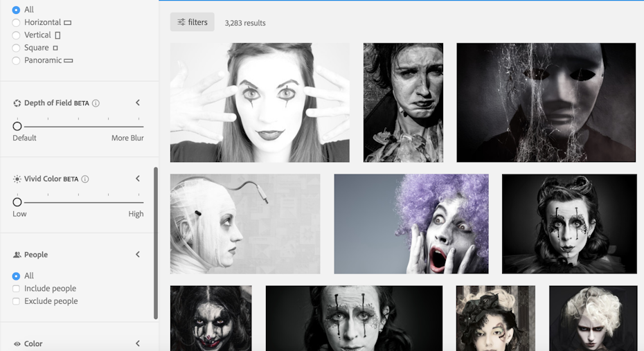The width and height of the screenshot is (644, 351).
Task: Click the Horizontal orientation rectangle icon
Action: 68,23
